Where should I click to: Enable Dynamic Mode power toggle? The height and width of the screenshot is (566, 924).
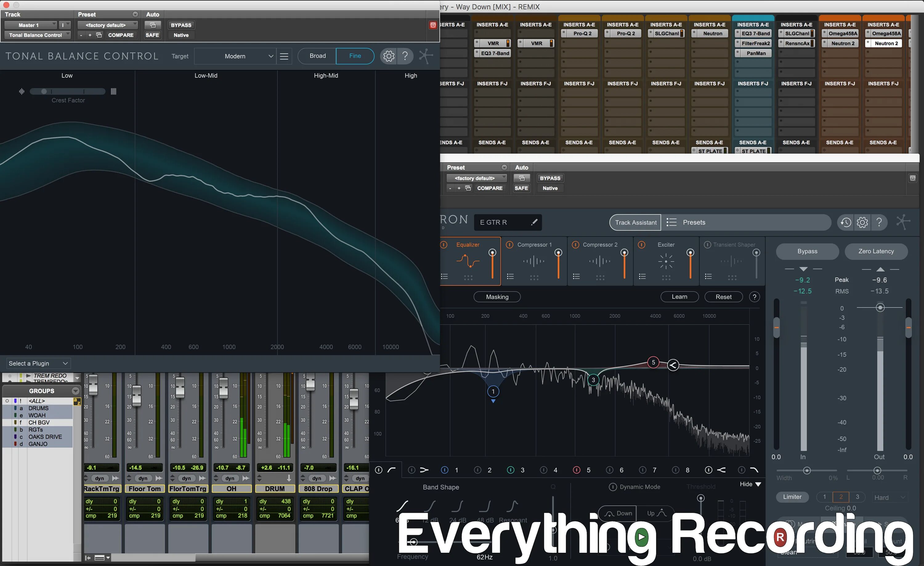(x=613, y=487)
